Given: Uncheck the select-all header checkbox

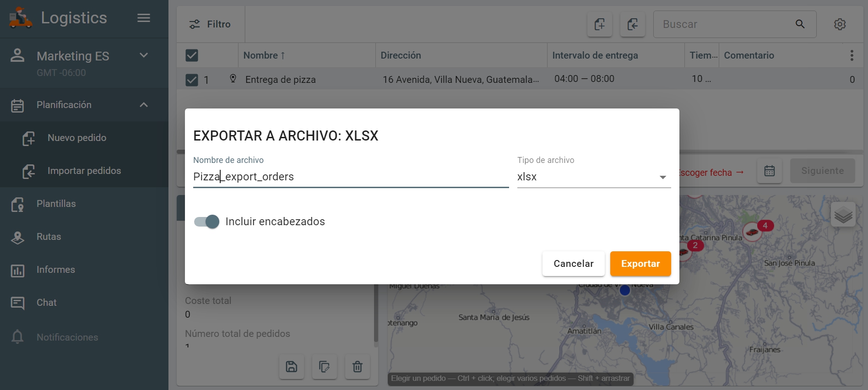Looking at the screenshot, I should [192, 55].
